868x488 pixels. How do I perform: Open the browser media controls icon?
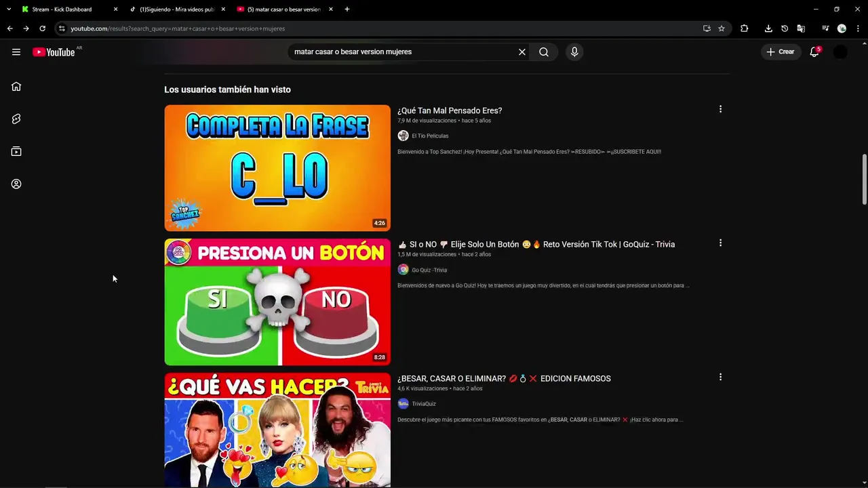coord(825,28)
